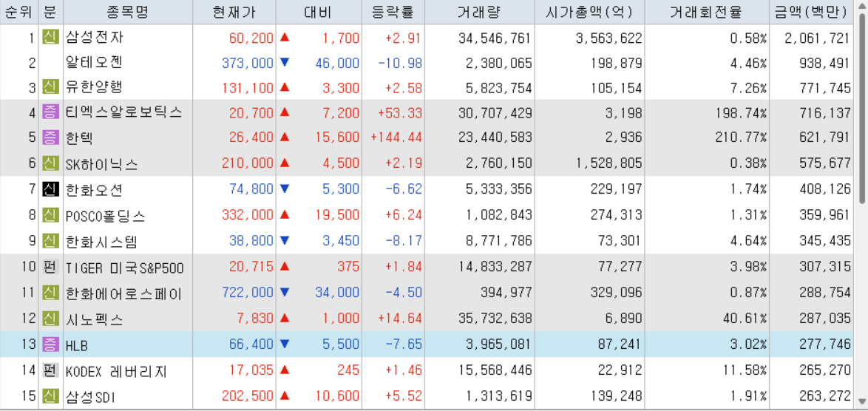Sort by the 거래량 column header
Image resolution: width=868 pixels, height=411 pixels.
pyautogui.click(x=479, y=12)
